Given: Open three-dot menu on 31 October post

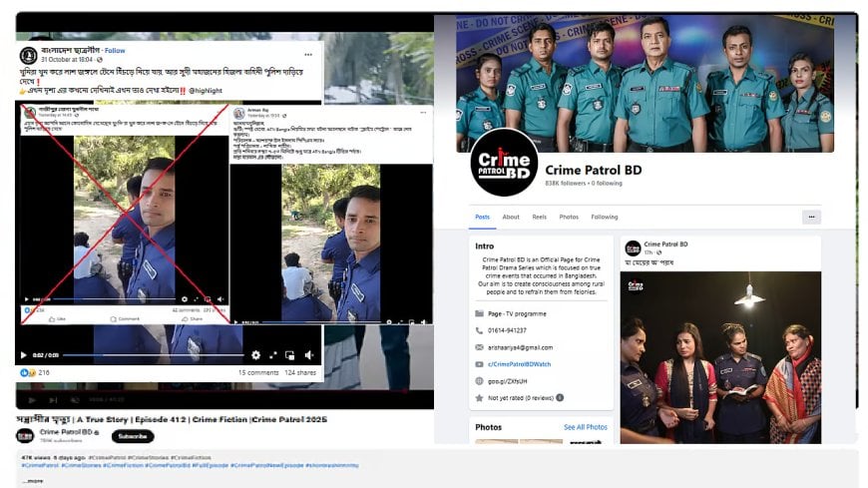Looking at the screenshot, I should [x=308, y=55].
